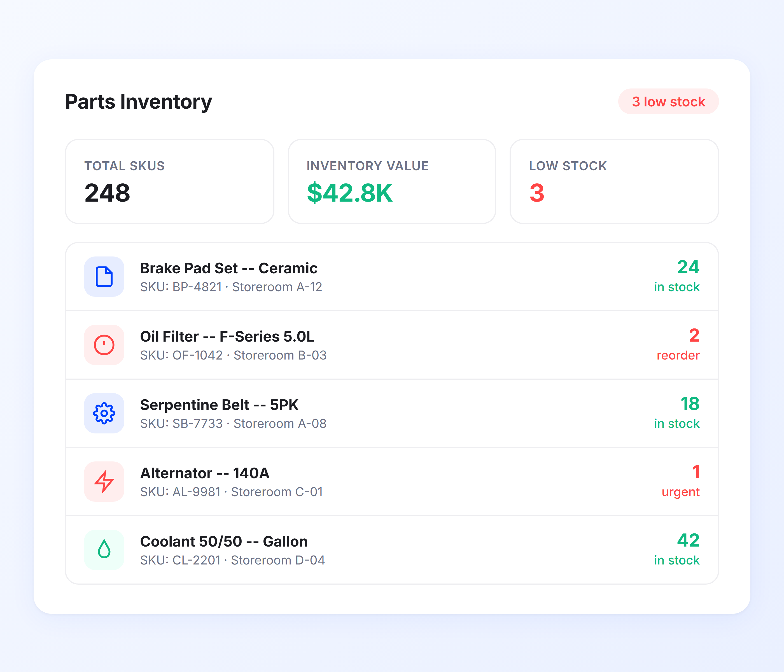Click the red '2' count on Oil Filter
Viewport: 784px width, 672px height.
coord(694,335)
